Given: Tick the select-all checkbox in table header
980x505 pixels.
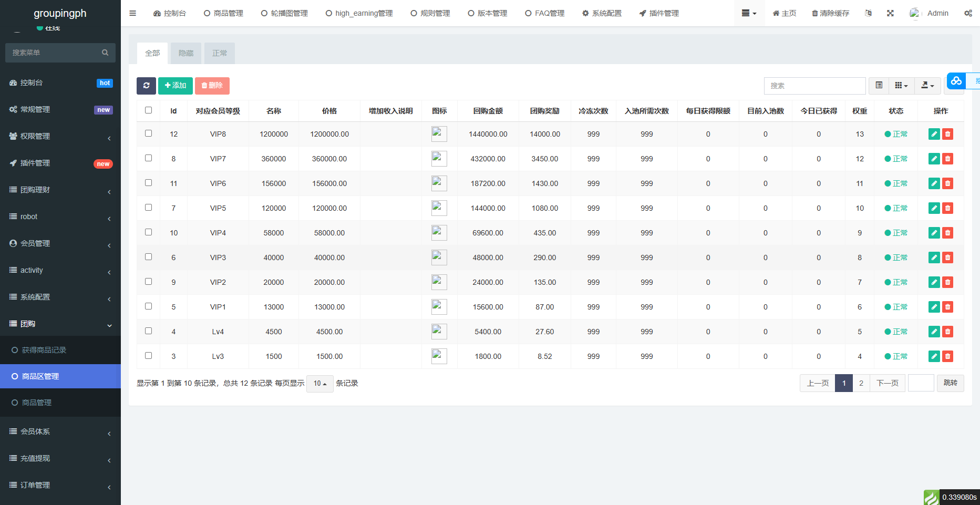Looking at the screenshot, I should coord(148,110).
